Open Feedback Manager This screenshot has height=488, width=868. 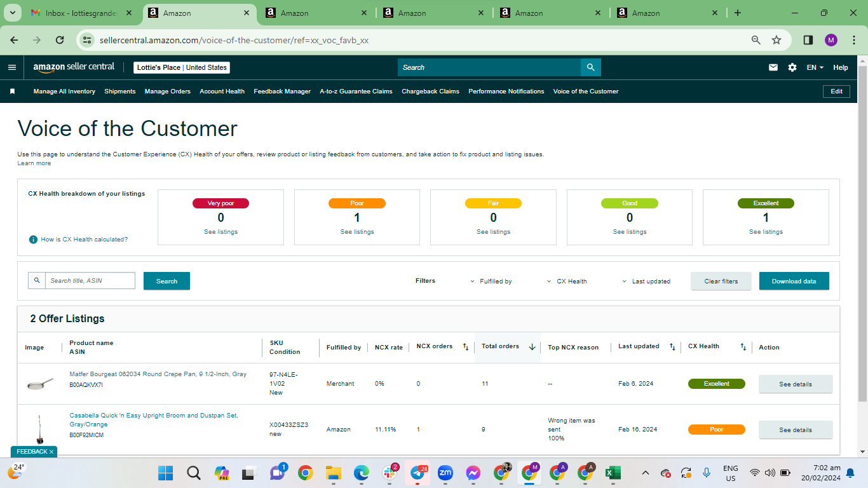(282, 91)
